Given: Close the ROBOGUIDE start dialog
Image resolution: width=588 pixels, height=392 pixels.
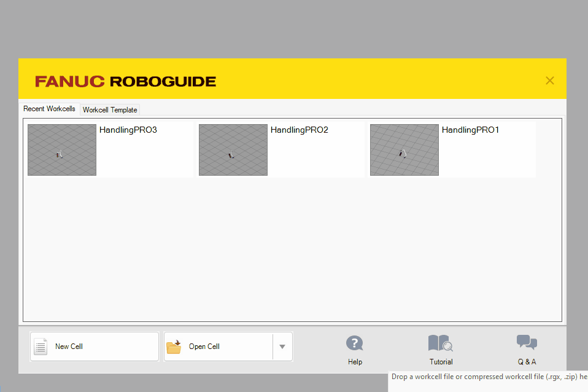Looking at the screenshot, I should [549, 79].
